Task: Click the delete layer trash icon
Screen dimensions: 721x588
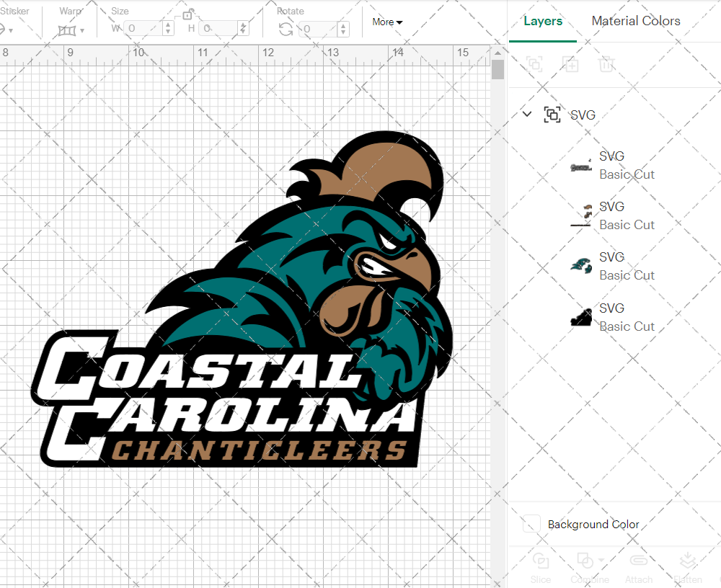Action: (606, 64)
